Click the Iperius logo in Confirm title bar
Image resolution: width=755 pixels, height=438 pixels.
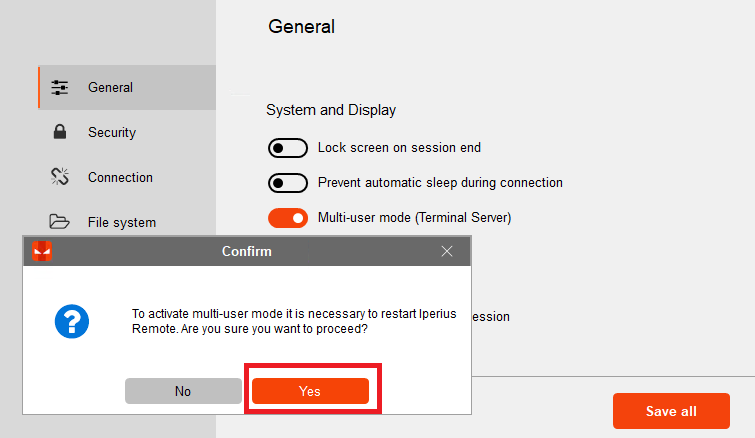[42, 251]
